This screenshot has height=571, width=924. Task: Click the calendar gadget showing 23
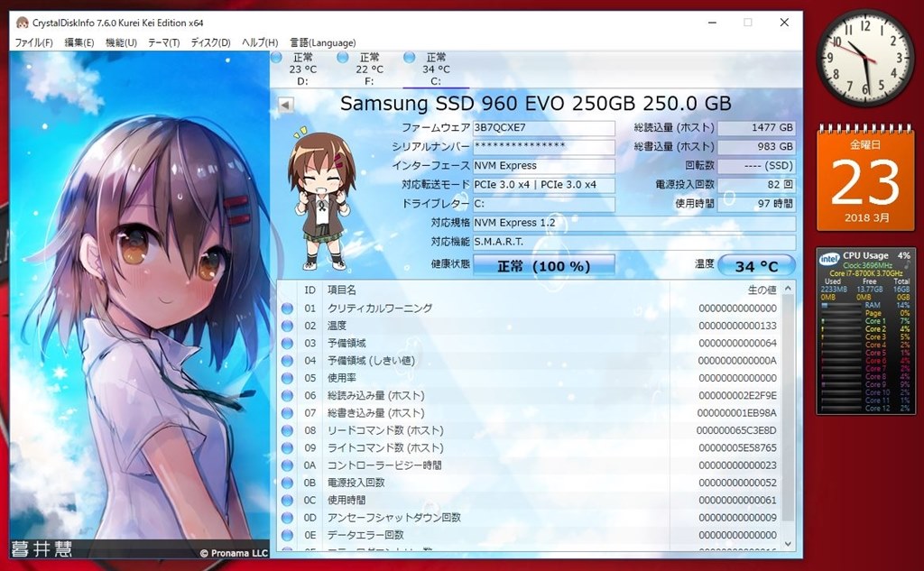coord(865,178)
